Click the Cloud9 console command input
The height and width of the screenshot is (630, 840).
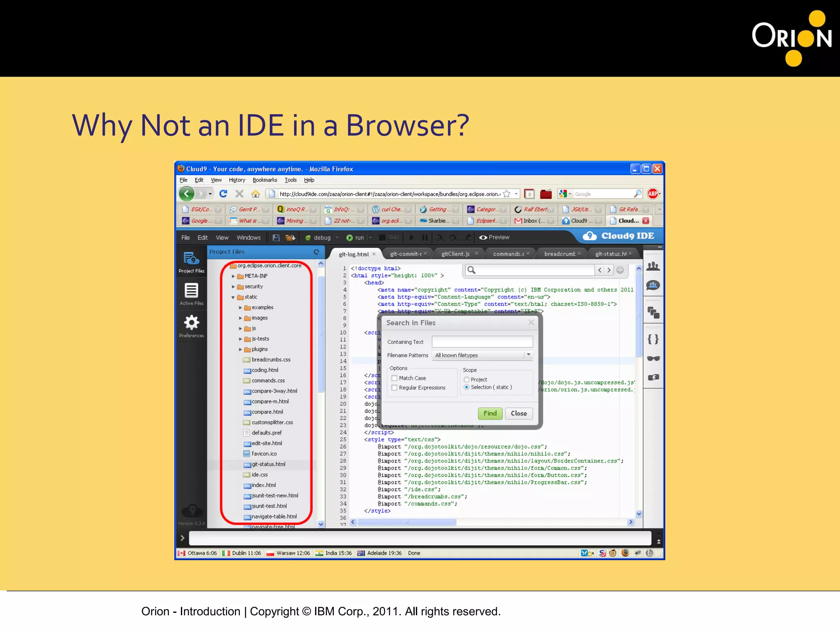pyautogui.click(x=420, y=538)
